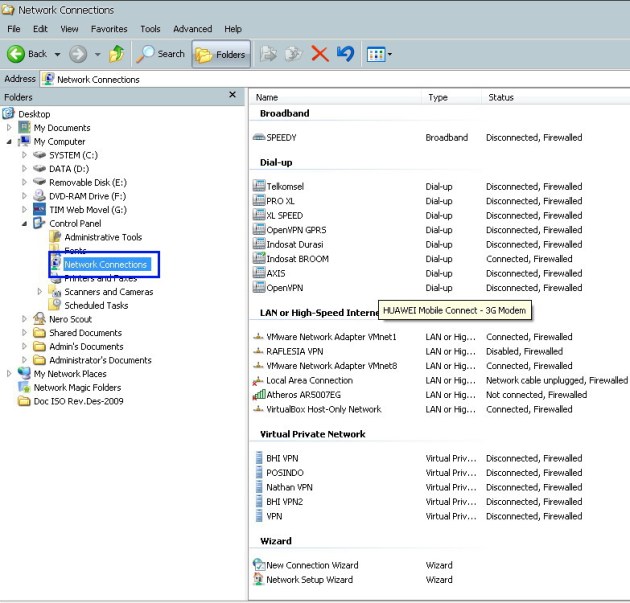Close the Folders pane

click(232, 94)
